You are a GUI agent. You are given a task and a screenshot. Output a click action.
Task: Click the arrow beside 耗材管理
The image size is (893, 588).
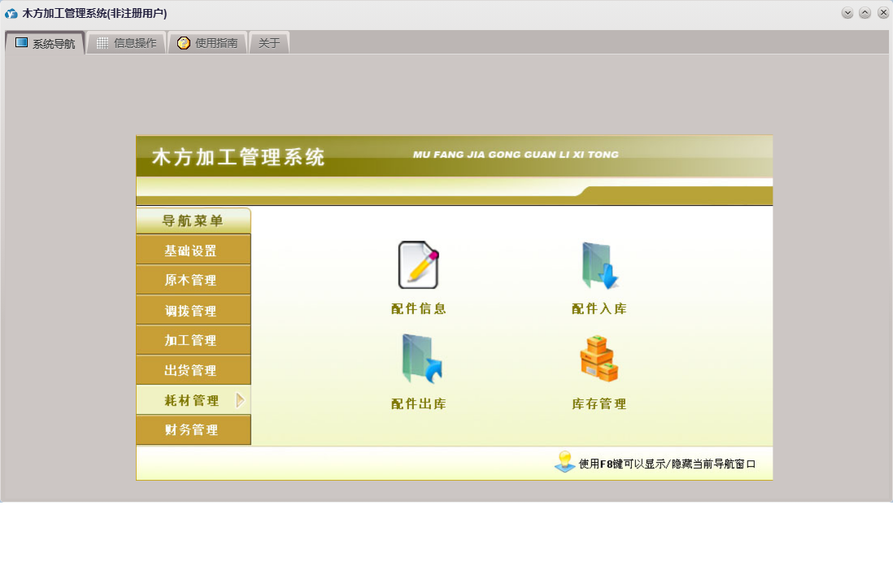coord(241,400)
